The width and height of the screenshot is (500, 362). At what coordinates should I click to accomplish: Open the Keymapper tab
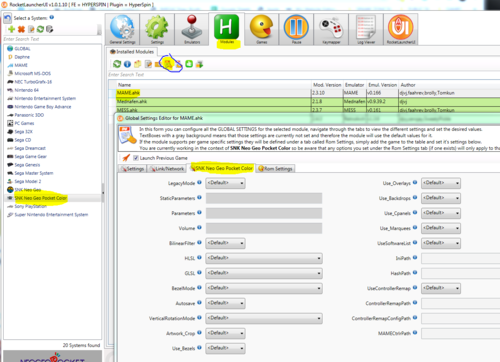pos(331,29)
